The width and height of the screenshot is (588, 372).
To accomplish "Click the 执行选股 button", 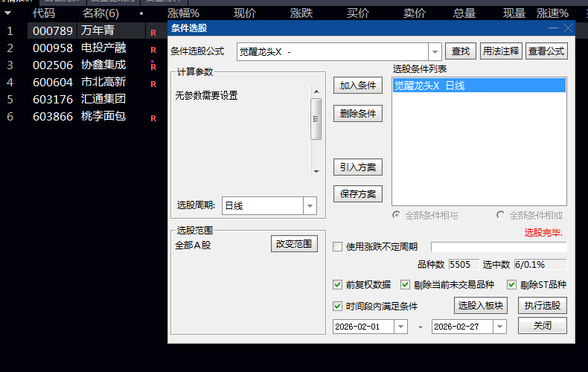I will 543,306.
